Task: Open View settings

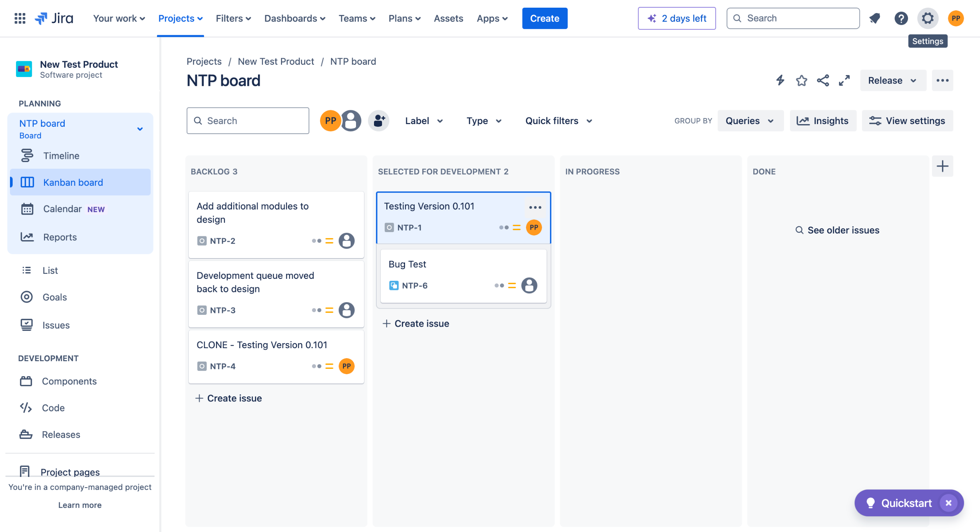Action: coord(907,121)
